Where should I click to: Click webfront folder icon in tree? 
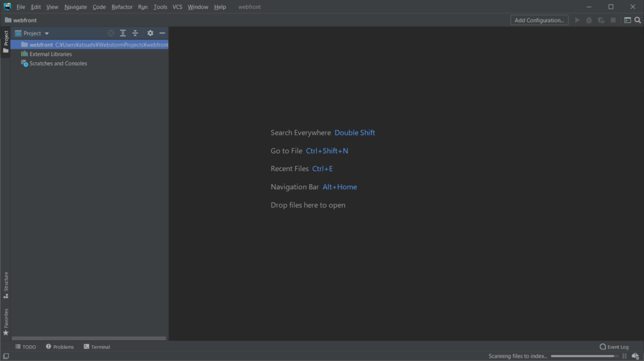coord(25,45)
